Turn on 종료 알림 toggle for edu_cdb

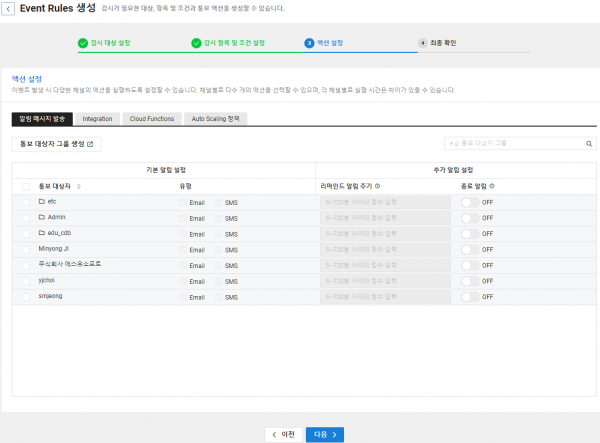(470, 234)
